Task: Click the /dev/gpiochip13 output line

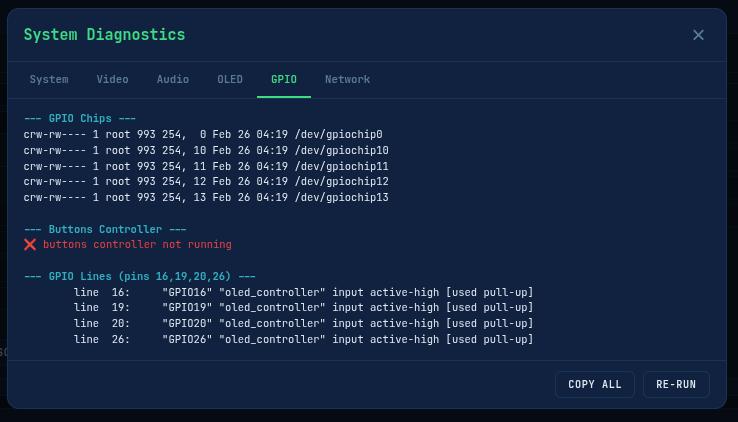Action: pyautogui.click(x=206, y=198)
